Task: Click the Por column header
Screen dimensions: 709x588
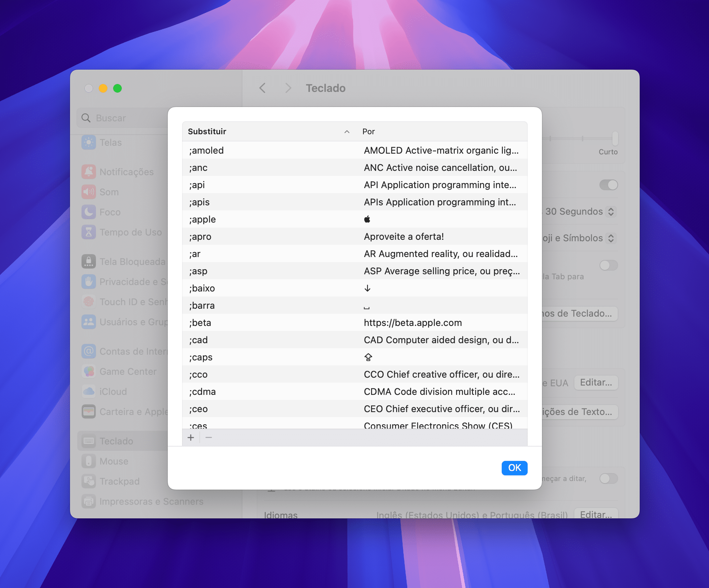Action: click(441, 131)
